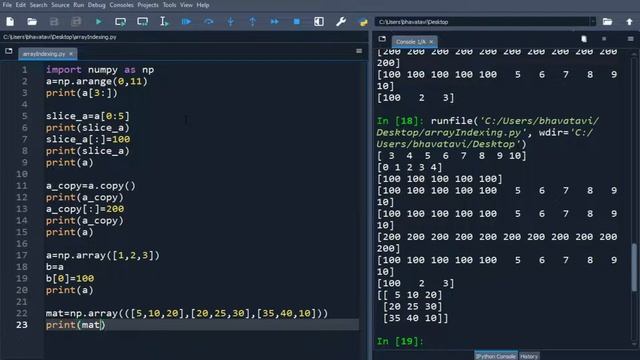Open the Edit menu
This screenshot has height=360, width=640.
(x=20, y=5)
